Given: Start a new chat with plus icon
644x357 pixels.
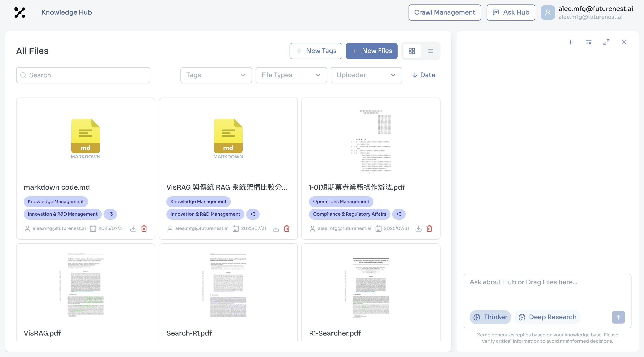Looking at the screenshot, I should coord(570,42).
